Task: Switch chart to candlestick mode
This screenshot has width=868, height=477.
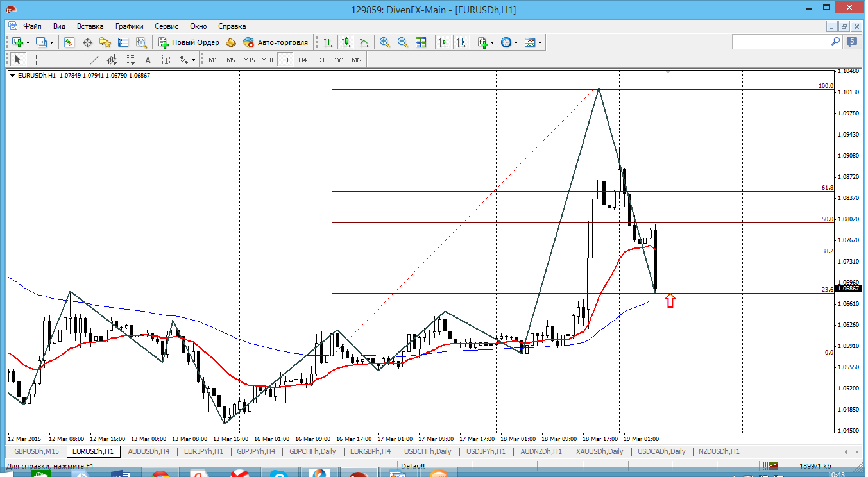Action: point(346,42)
